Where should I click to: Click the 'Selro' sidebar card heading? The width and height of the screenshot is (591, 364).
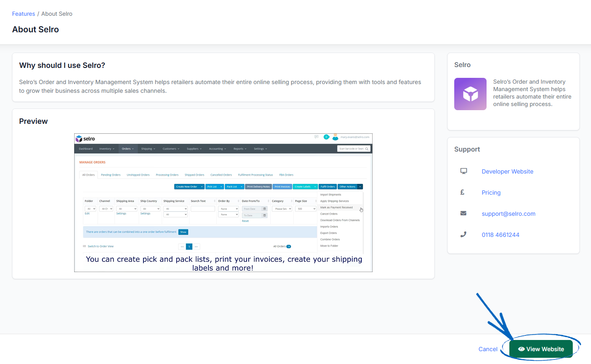463,65
